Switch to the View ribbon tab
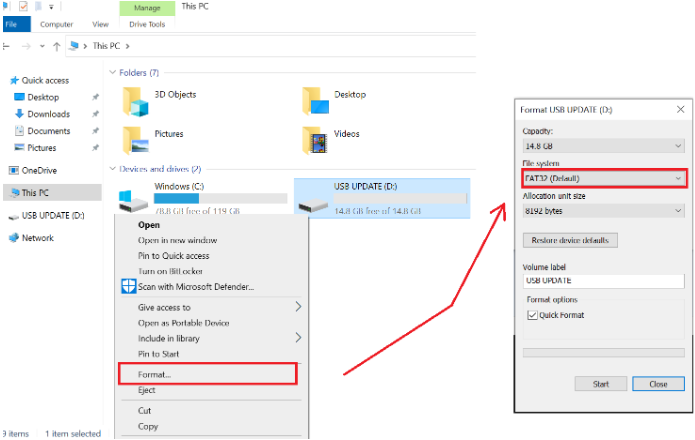The image size is (695, 440). pyautogui.click(x=100, y=24)
